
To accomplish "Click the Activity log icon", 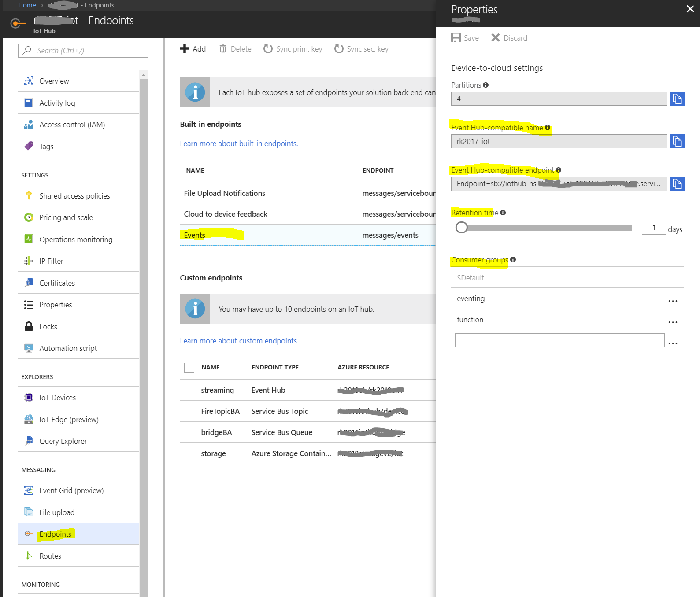I will (x=29, y=103).
